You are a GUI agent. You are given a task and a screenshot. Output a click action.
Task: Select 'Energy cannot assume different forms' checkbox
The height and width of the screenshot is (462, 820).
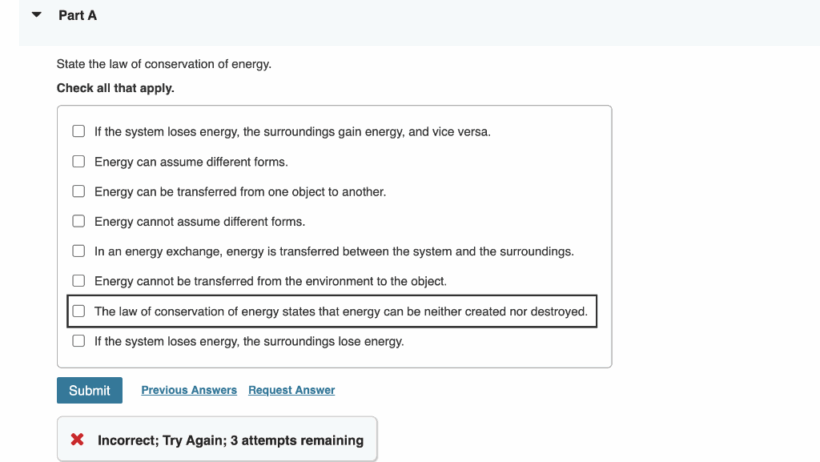tap(78, 221)
